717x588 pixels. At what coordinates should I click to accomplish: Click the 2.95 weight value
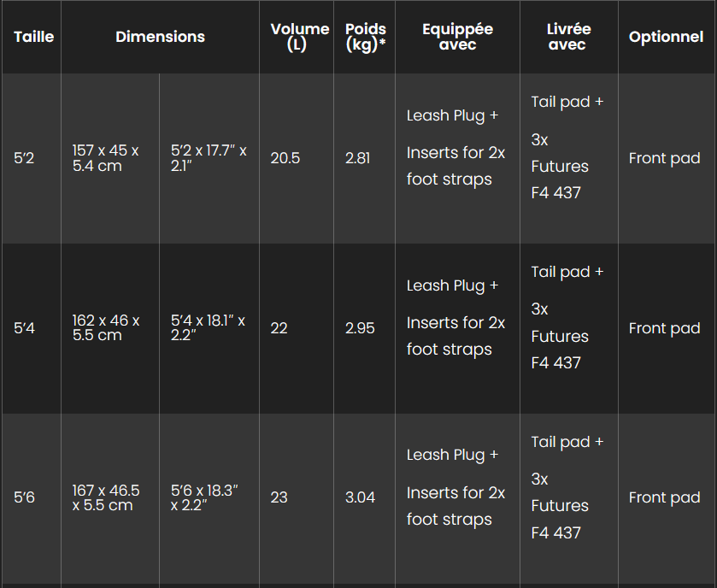point(360,328)
